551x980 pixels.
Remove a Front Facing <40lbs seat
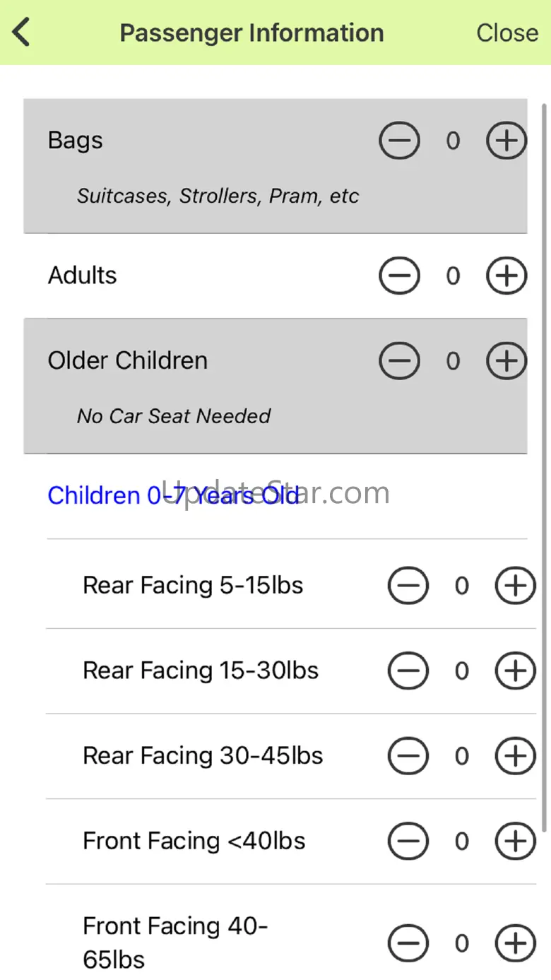tap(408, 841)
